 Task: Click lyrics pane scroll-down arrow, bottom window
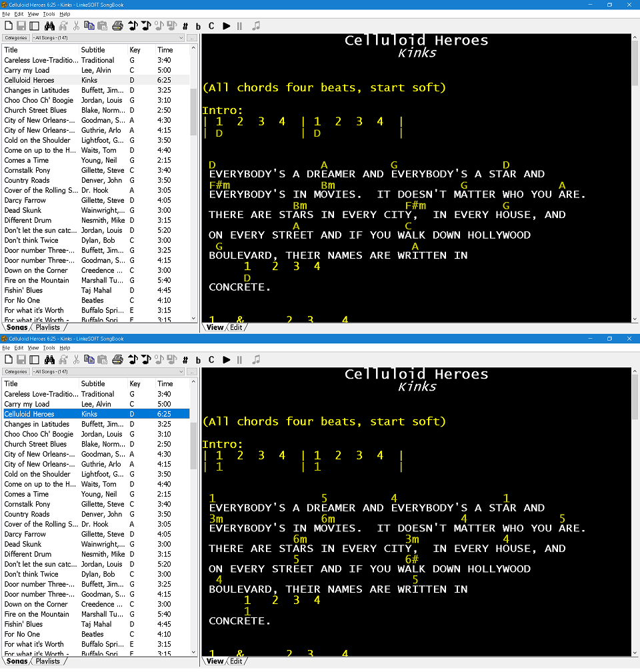(x=635, y=653)
